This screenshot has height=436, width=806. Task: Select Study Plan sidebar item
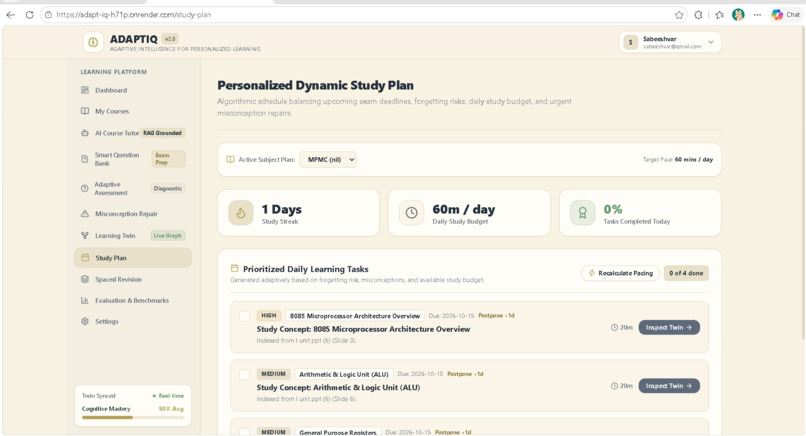point(133,258)
